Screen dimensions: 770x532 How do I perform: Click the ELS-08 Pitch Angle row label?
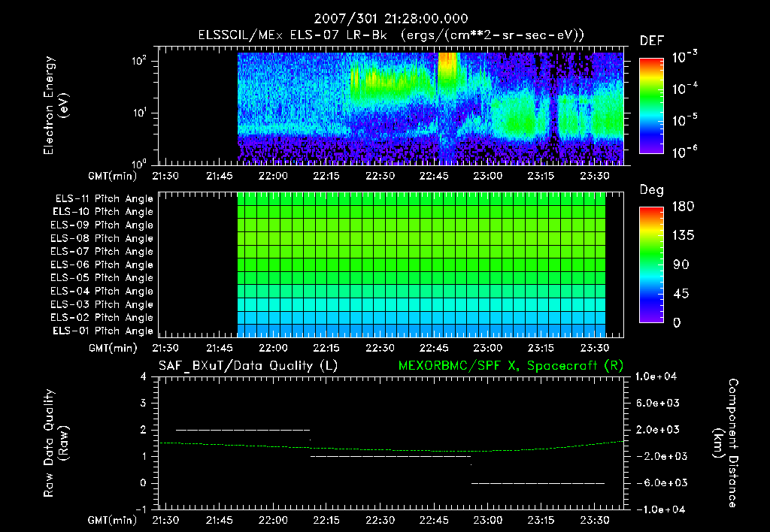coord(102,238)
